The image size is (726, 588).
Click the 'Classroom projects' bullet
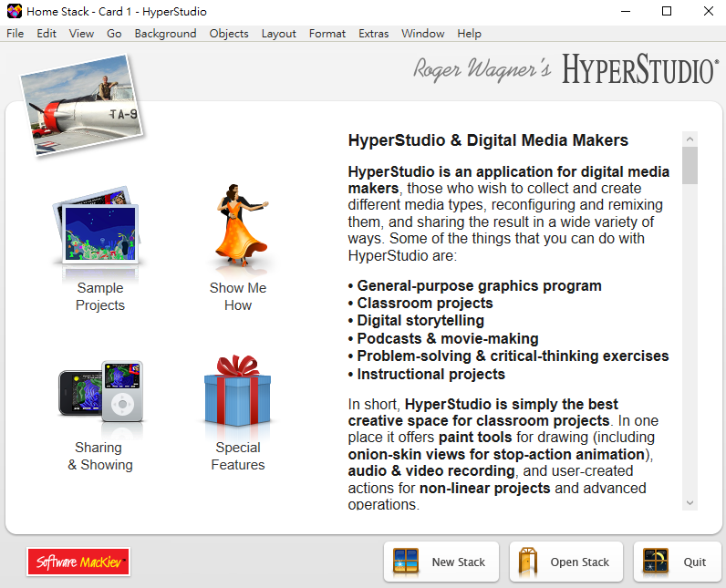[x=420, y=303]
